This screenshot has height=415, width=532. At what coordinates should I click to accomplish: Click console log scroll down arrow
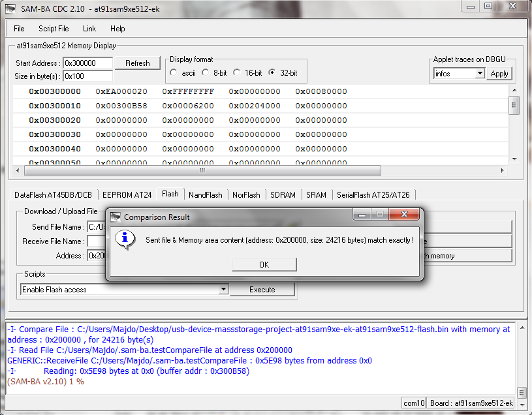(522, 405)
